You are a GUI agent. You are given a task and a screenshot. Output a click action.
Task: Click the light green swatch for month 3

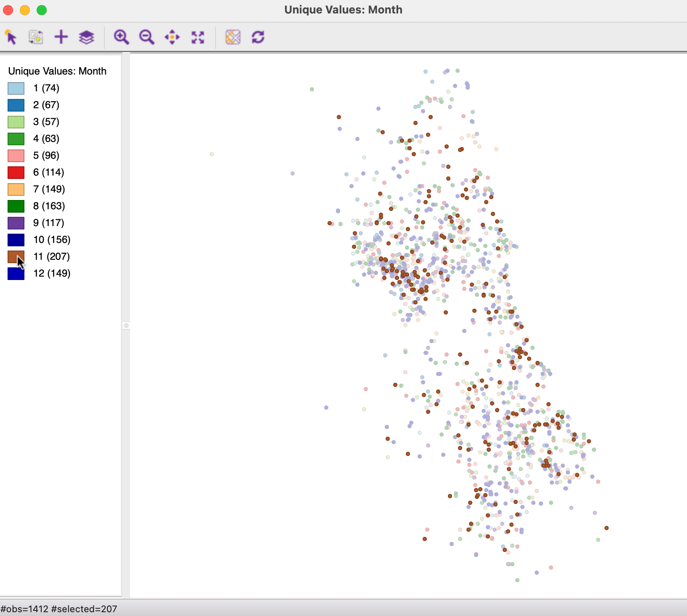point(16,122)
